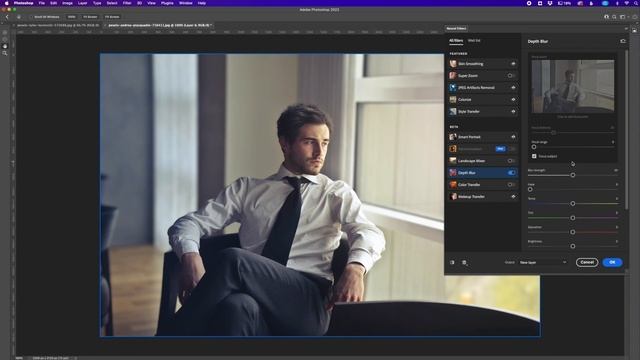Image resolution: width=640 pixels, height=360 pixels.
Task: Select the Hand tool in the left toolbar
Action: pos(5,46)
